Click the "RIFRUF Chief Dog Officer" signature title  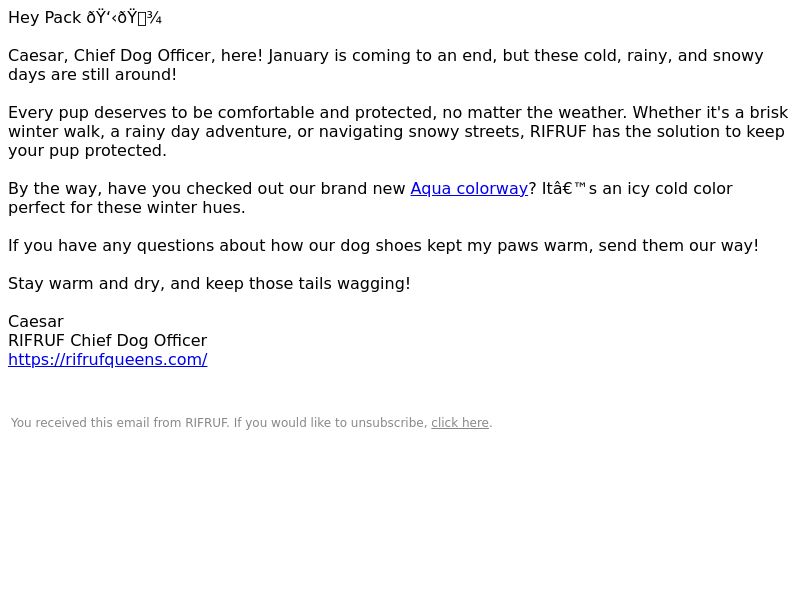click(x=108, y=341)
